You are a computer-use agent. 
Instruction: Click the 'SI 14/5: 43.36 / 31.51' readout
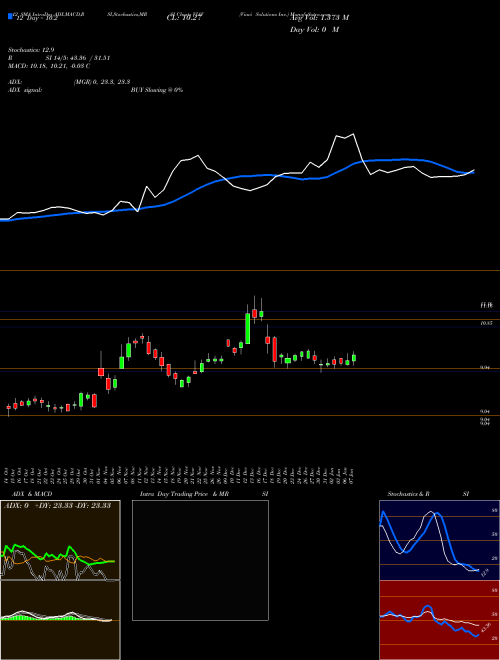pyautogui.click(x=78, y=58)
